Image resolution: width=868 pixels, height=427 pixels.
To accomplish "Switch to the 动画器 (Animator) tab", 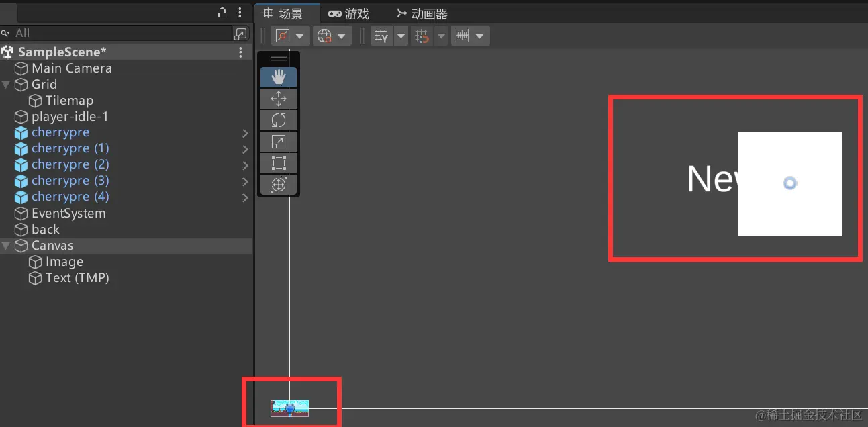I will click(x=422, y=13).
